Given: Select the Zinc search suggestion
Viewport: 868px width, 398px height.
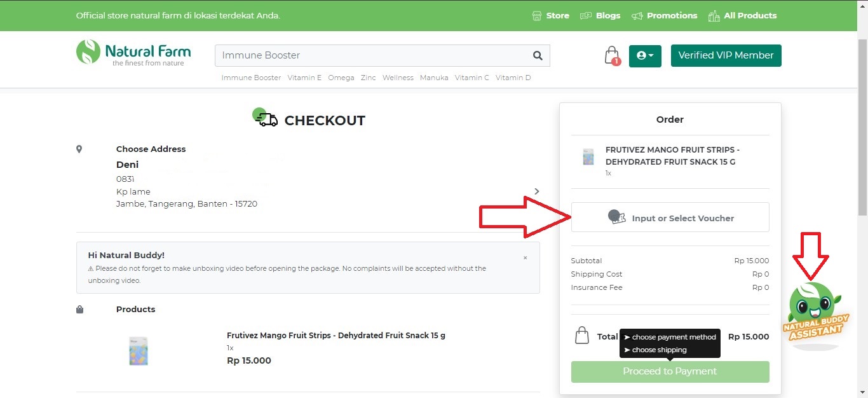Looking at the screenshot, I should (x=369, y=78).
